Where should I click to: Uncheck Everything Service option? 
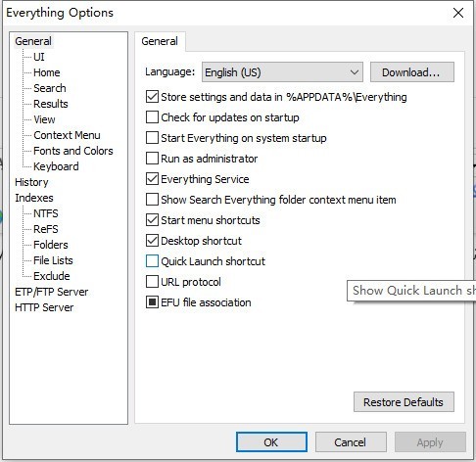point(152,179)
